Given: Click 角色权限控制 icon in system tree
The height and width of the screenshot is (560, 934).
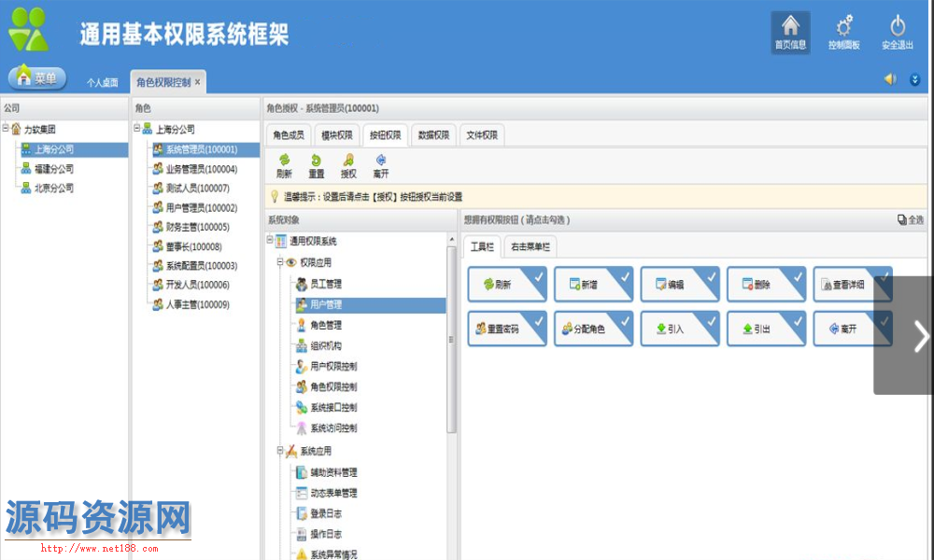Looking at the screenshot, I should tap(302, 386).
